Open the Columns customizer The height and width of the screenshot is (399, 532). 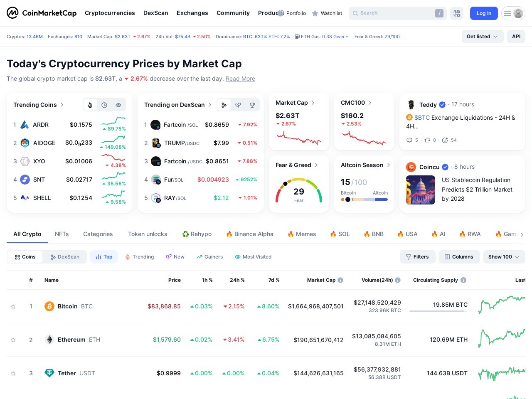click(459, 256)
